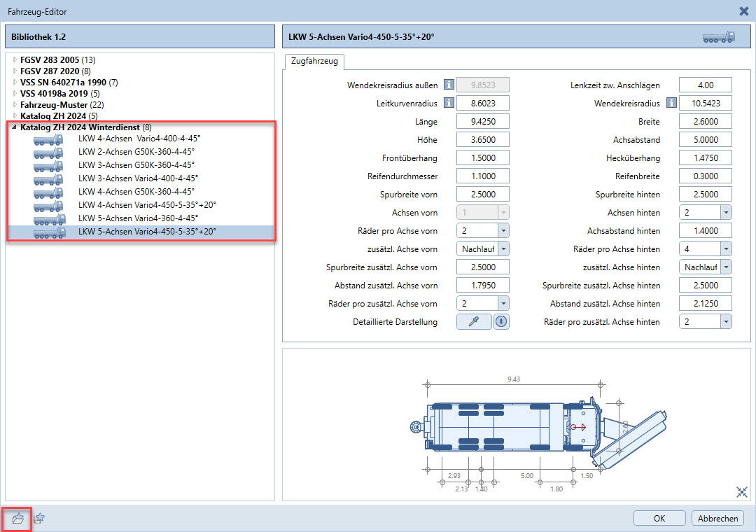Click the save library star icon
The height and width of the screenshot is (532, 756).
click(x=39, y=519)
